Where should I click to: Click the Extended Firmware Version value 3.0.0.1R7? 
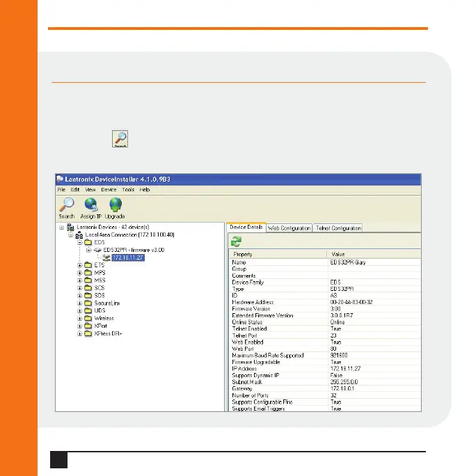(x=342, y=316)
